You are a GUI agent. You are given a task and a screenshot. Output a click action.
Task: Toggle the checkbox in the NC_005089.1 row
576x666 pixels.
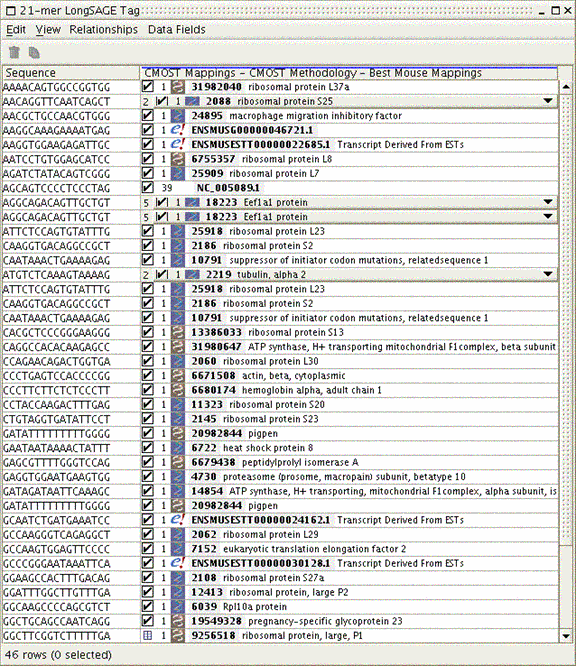[147, 187]
